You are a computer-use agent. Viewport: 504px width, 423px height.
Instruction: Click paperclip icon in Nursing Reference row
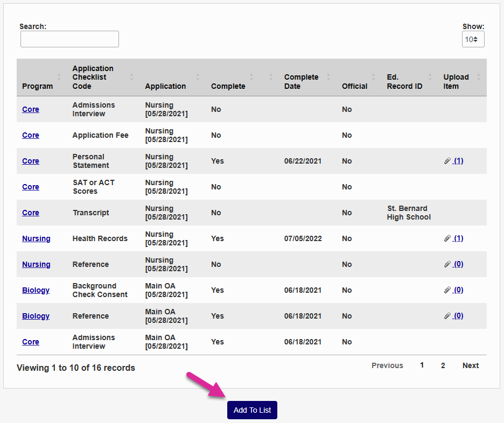tap(447, 264)
